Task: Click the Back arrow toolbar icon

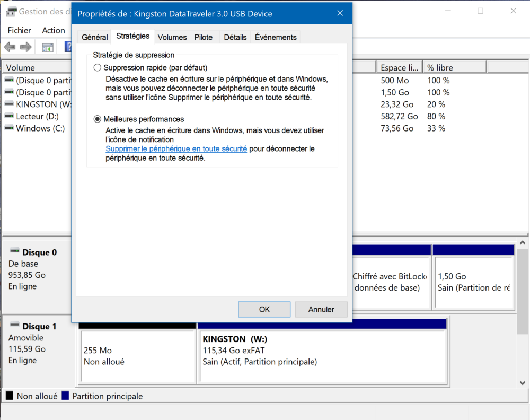Action: tap(10, 47)
